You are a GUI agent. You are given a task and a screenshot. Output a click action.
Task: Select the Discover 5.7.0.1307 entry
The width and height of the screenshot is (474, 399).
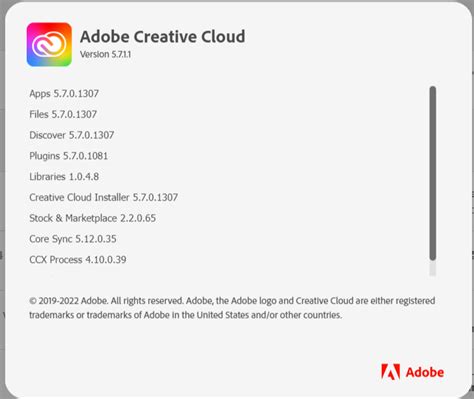[x=72, y=135]
